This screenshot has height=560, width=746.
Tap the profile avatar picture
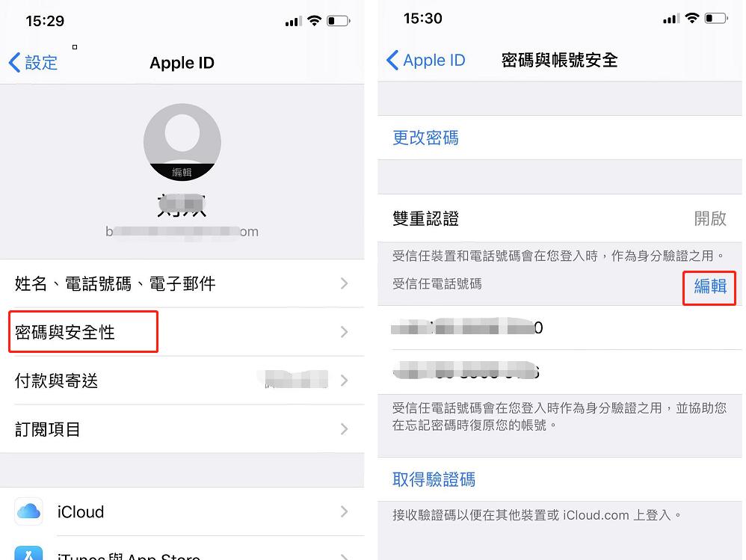click(x=182, y=142)
